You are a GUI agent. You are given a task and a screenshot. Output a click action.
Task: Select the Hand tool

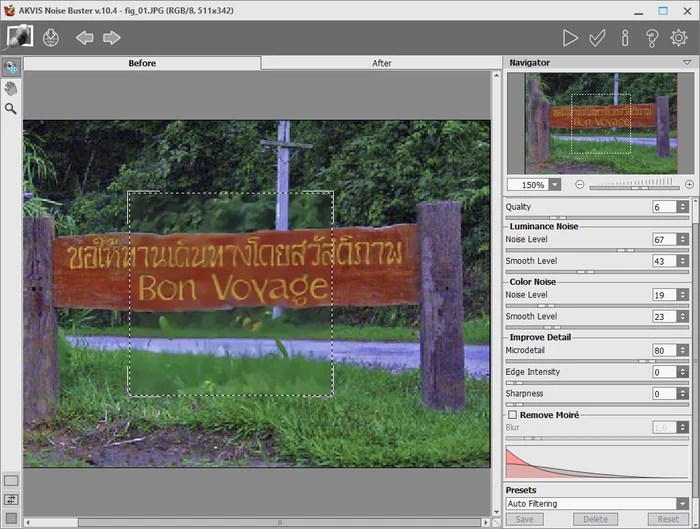click(11, 88)
